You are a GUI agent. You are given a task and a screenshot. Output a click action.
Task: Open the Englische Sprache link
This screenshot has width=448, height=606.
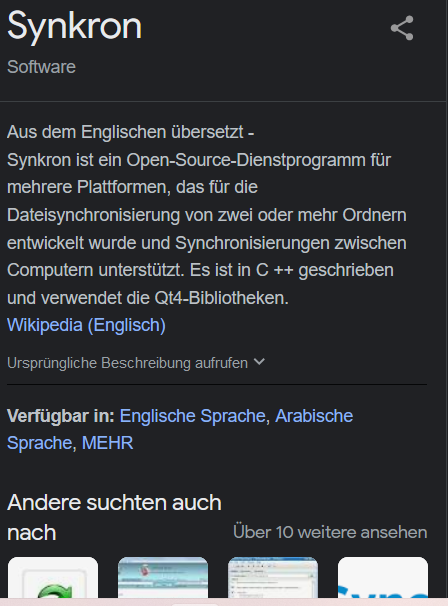(x=192, y=416)
